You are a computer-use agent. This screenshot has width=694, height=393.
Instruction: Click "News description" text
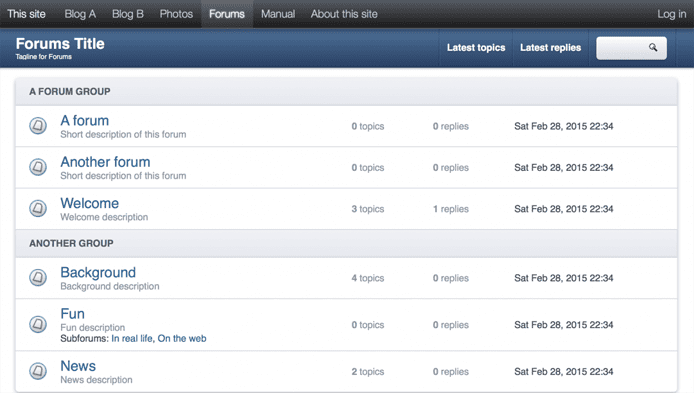click(96, 380)
